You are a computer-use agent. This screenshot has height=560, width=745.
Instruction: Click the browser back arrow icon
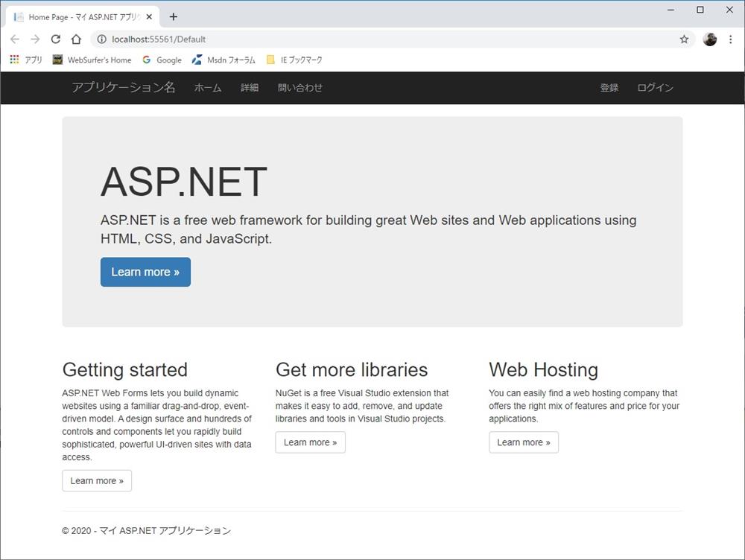tap(15, 39)
